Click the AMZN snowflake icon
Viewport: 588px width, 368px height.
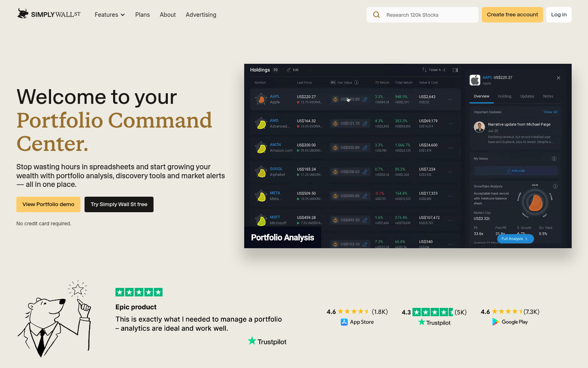[x=261, y=148]
